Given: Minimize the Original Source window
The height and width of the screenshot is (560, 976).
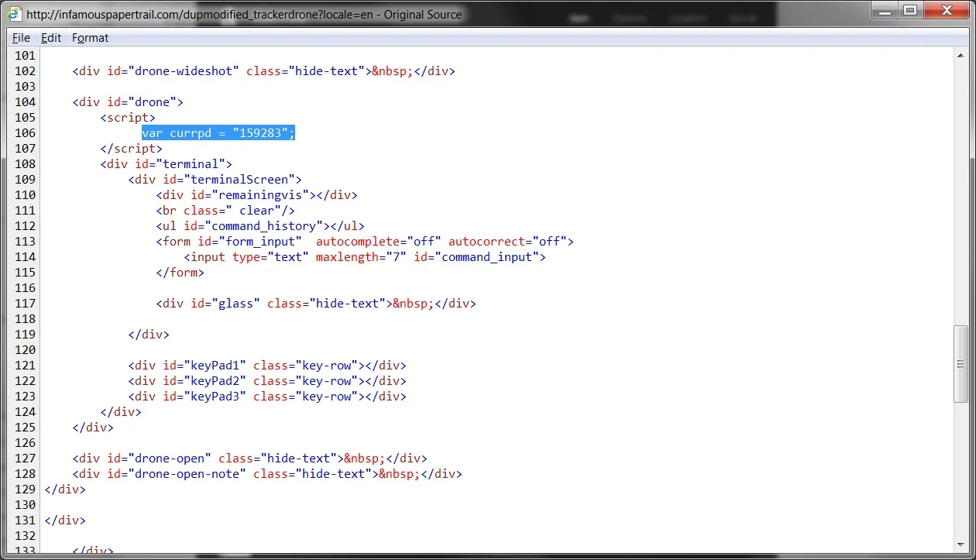Looking at the screenshot, I should pyautogui.click(x=885, y=10).
